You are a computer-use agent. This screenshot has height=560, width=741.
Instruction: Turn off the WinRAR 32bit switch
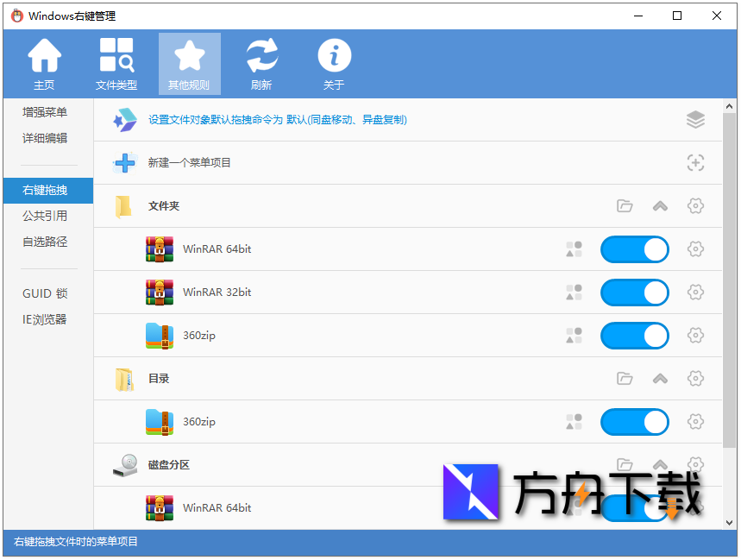click(x=635, y=293)
